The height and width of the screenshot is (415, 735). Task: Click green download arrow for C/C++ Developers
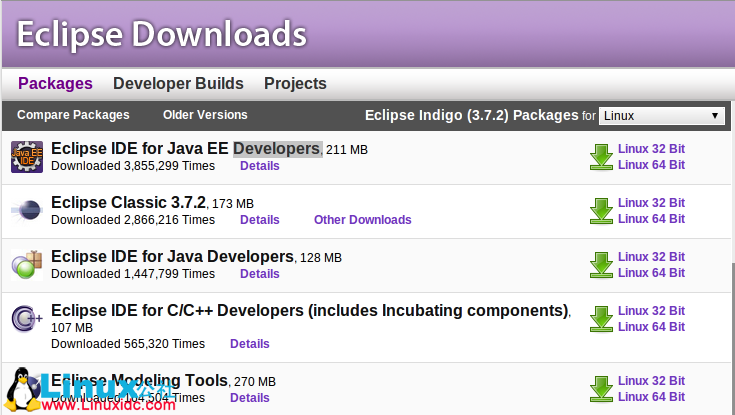(601, 318)
